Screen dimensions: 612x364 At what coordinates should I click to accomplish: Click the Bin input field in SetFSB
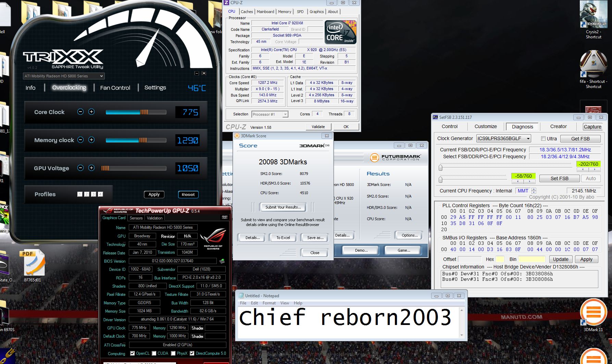click(532, 259)
